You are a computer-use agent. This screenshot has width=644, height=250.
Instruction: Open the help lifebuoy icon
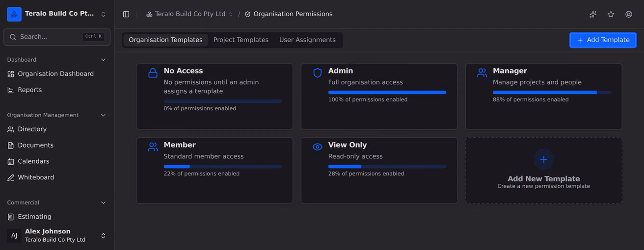point(629,14)
